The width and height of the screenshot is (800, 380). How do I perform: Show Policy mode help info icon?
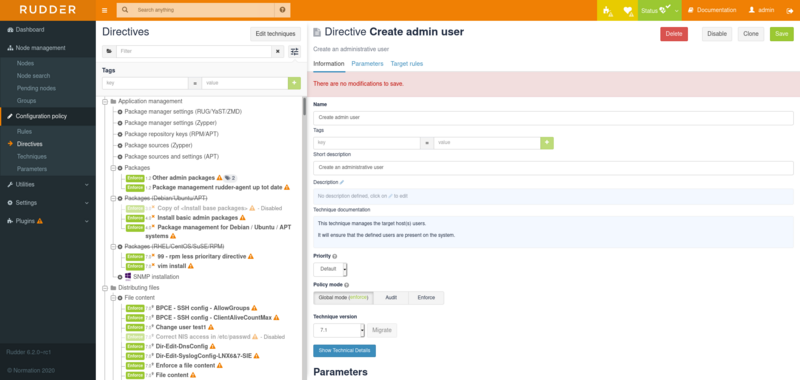pyautogui.click(x=346, y=285)
